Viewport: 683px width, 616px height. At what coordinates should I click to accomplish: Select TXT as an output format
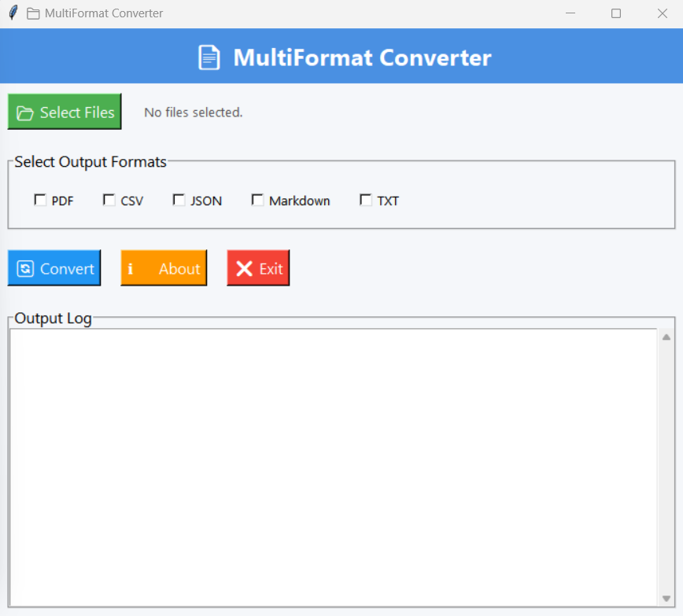point(365,199)
